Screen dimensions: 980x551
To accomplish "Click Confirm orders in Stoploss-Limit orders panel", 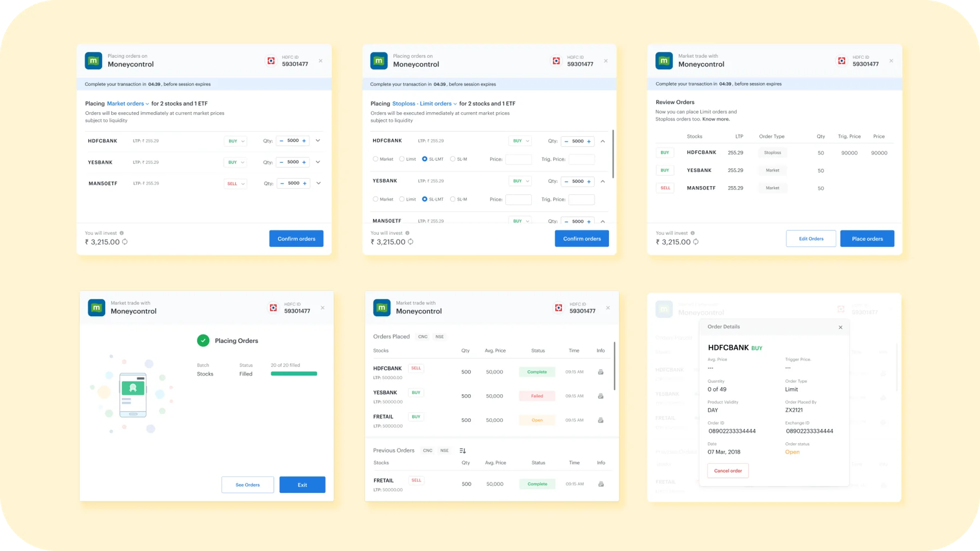I will [581, 238].
